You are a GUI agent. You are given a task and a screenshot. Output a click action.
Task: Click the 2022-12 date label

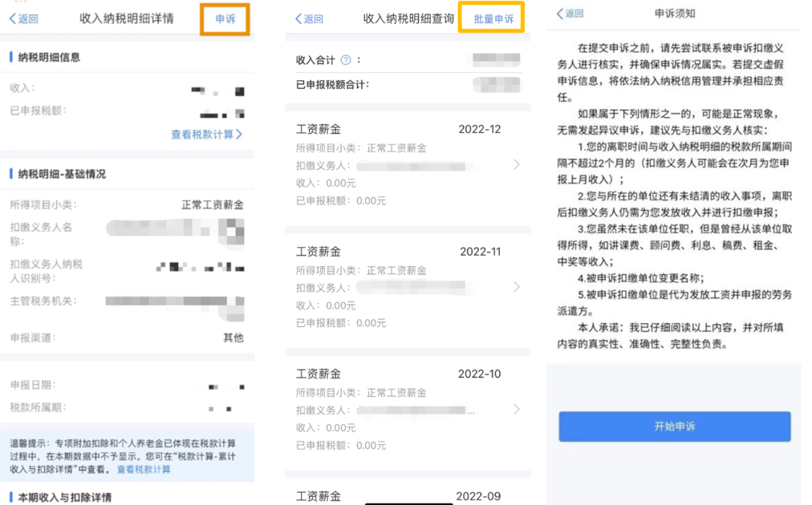(x=480, y=129)
